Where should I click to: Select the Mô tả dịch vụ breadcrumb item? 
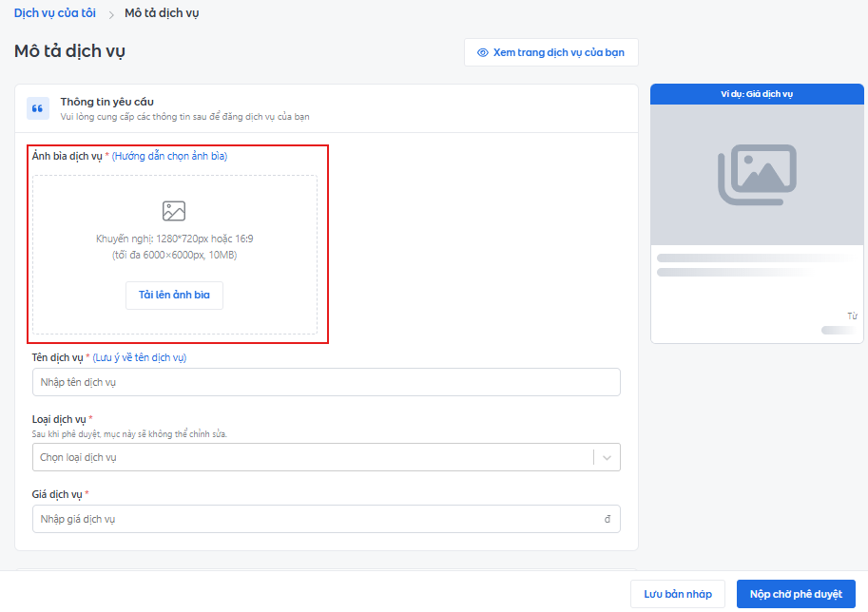pyautogui.click(x=162, y=13)
